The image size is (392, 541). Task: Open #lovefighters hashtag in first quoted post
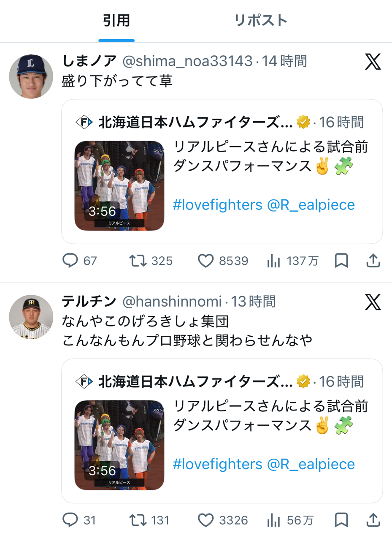pyautogui.click(x=217, y=205)
